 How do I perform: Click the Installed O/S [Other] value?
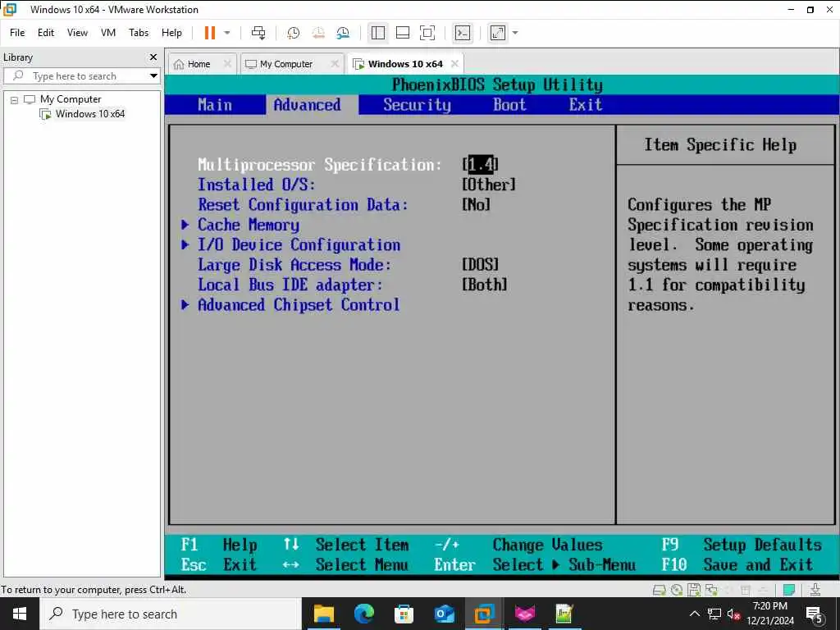(x=489, y=185)
